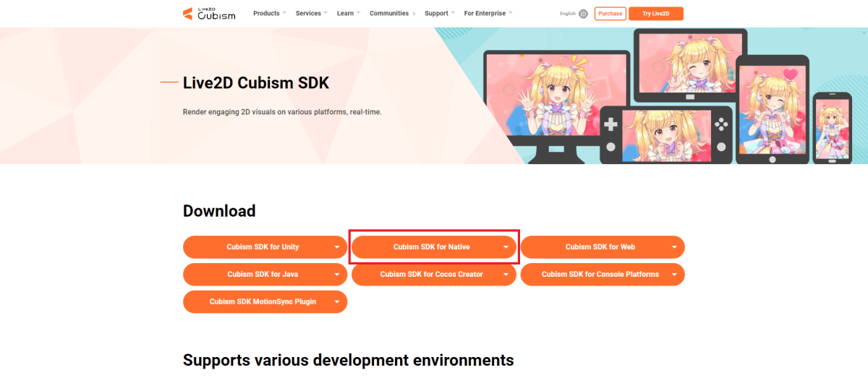The image size is (868, 378).
Task: Select the English language option
Action: (568, 14)
